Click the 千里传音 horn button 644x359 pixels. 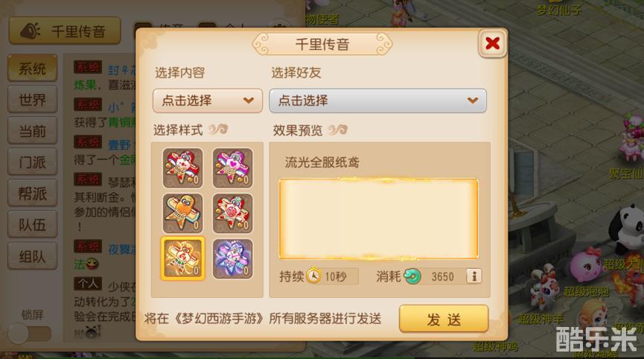click(65, 31)
